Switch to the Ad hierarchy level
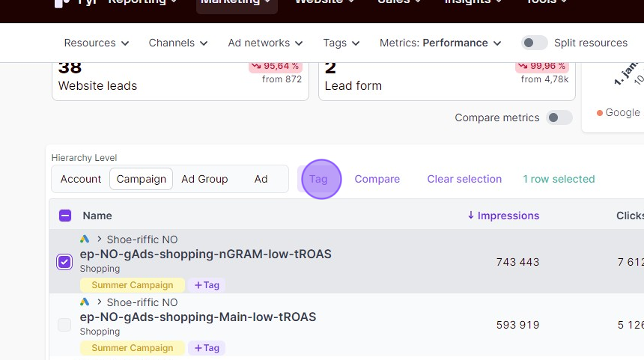Image resolution: width=644 pixels, height=360 pixels. [x=261, y=179]
